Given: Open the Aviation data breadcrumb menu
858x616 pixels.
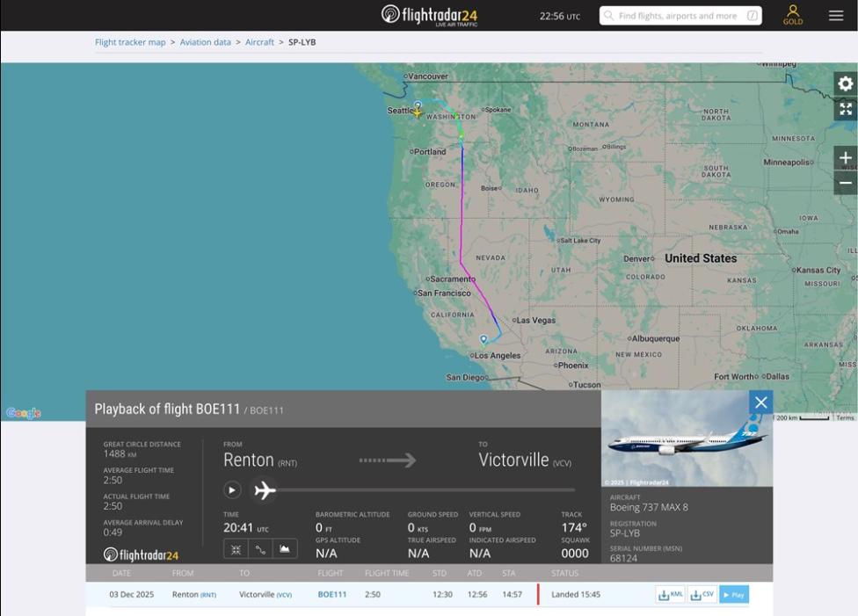Looking at the screenshot, I should click(x=205, y=41).
